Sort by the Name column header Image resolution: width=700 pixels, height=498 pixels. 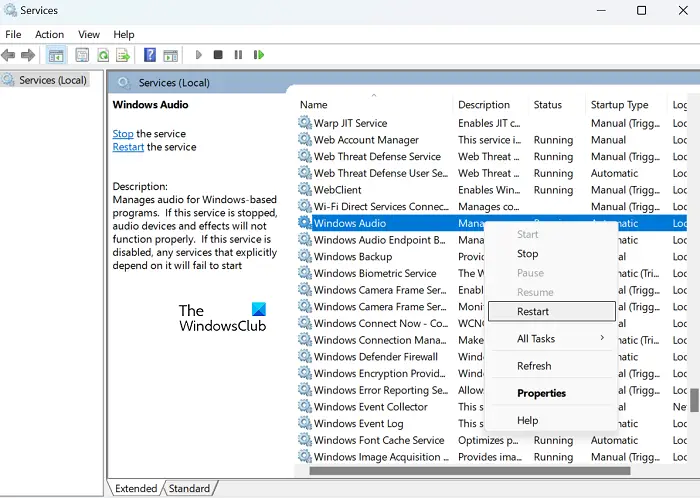(374, 105)
